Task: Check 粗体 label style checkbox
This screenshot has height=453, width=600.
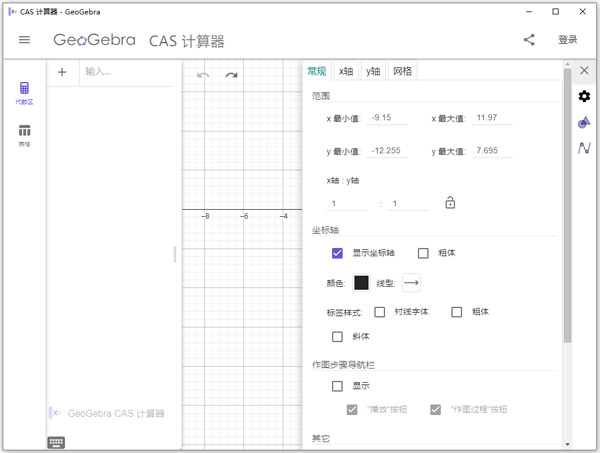Action: point(457,312)
